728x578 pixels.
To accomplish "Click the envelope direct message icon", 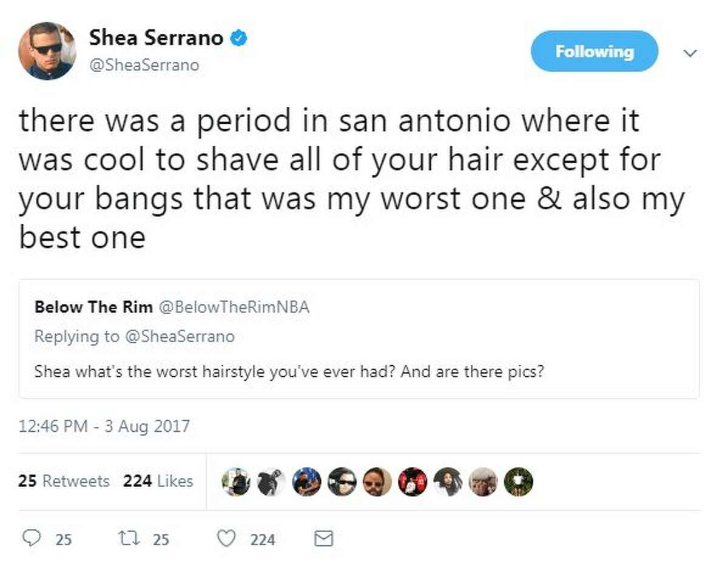I will (x=325, y=539).
